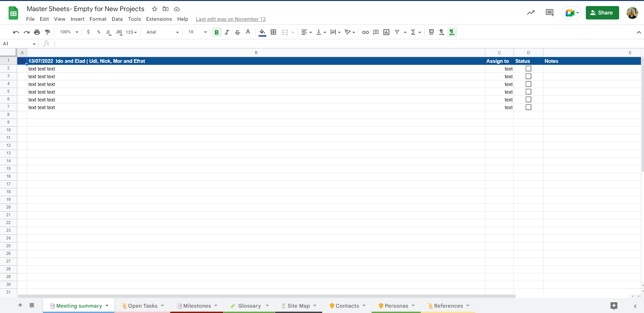
Task: Click the Merge cells icon
Action: click(x=285, y=32)
